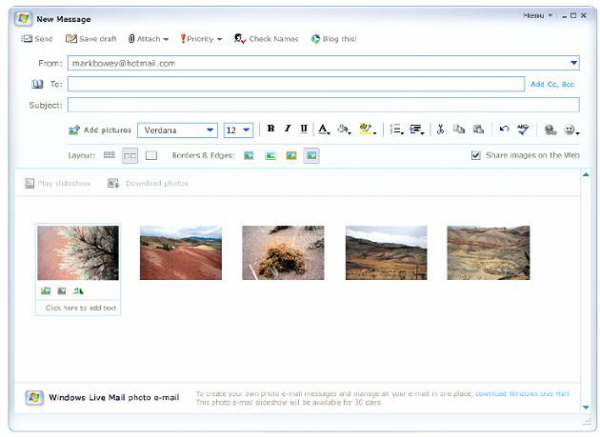Select the grid layout option
The width and height of the screenshot is (600, 437).
[x=109, y=155]
